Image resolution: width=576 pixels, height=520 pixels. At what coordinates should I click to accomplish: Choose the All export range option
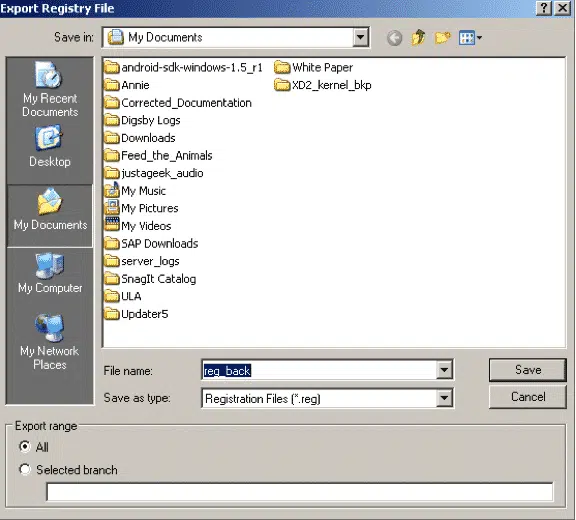click(x=25, y=447)
